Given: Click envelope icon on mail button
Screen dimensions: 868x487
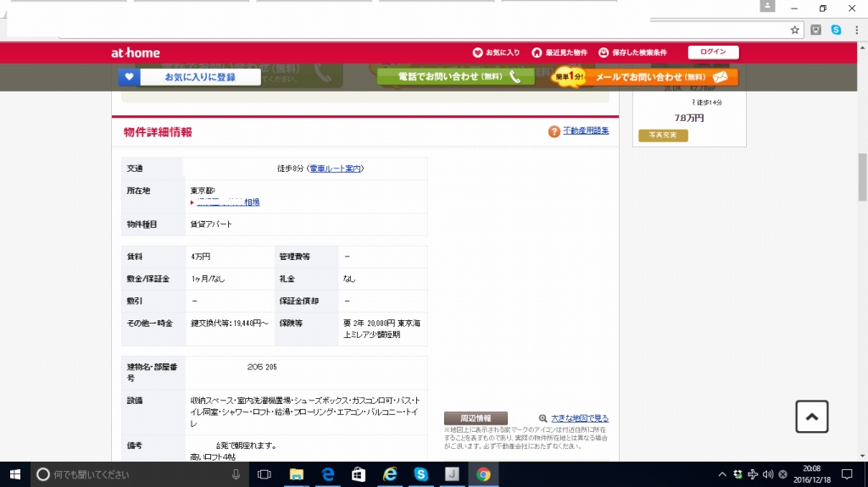Looking at the screenshot, I should [721, 77].
